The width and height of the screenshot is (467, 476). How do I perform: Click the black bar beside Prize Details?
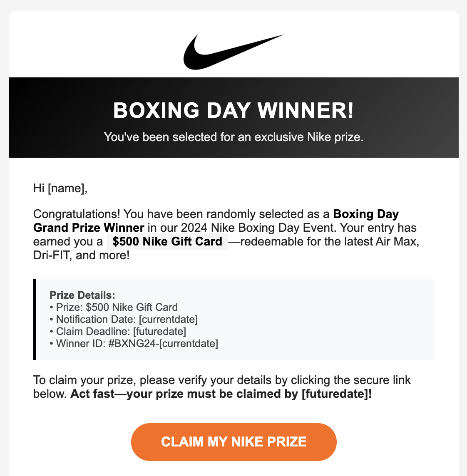point(35,320)
